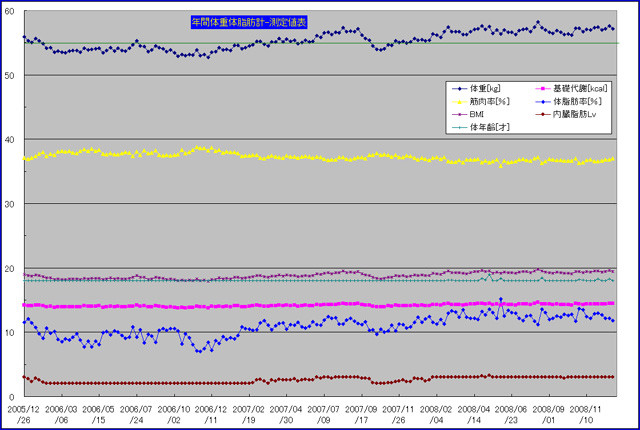Select the 筋肉率[%] legend entry

tap(481, 102)
